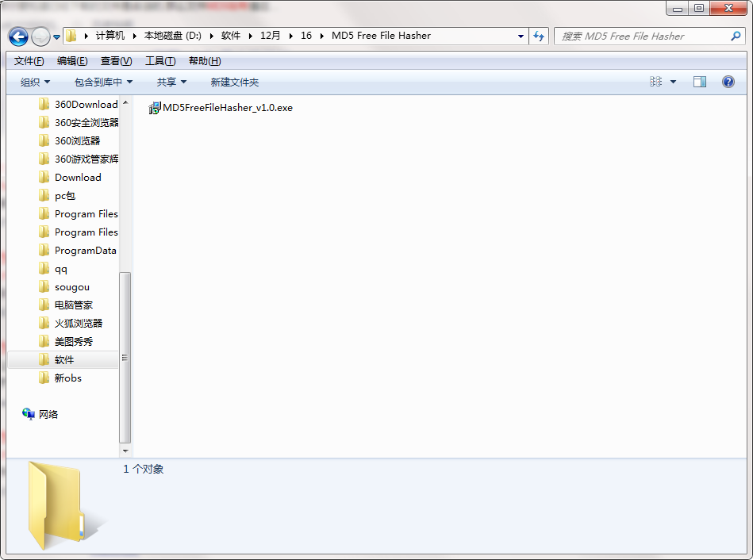Click the qq folder icon
This screenshot has width=753, height=560.
pyautogui.click(x=44, y=268)
